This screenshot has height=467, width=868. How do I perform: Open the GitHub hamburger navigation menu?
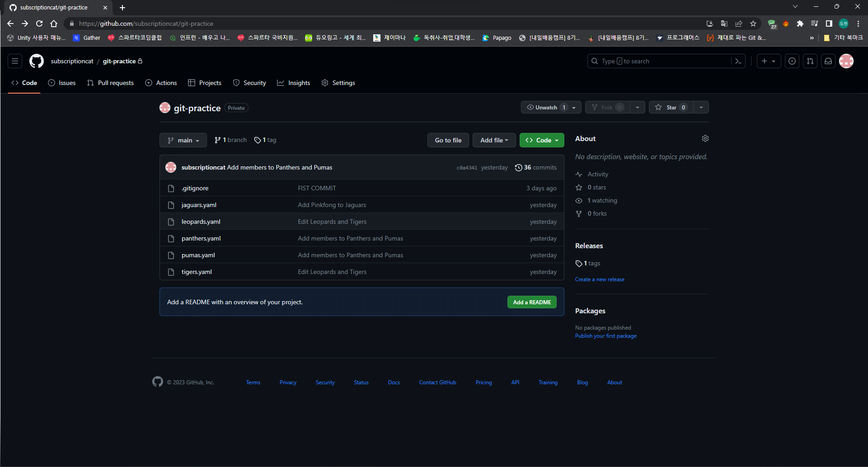(15, 61)
